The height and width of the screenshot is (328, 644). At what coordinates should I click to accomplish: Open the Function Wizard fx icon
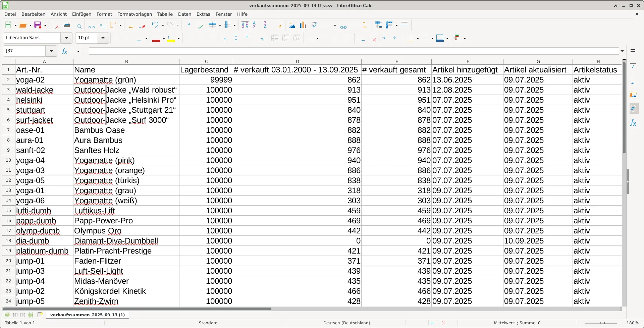64,51
